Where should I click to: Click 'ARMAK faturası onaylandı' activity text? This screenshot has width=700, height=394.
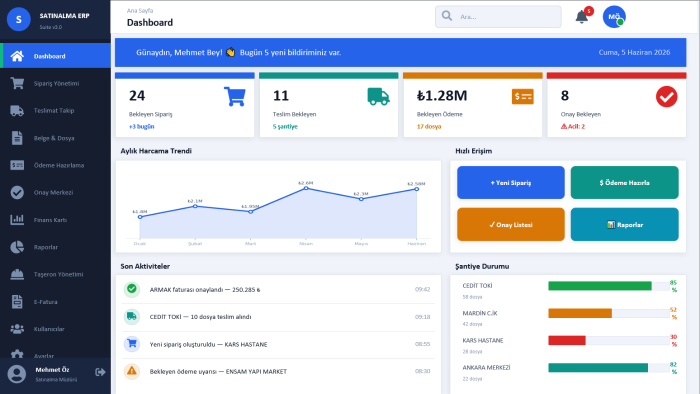coord(205,290)
